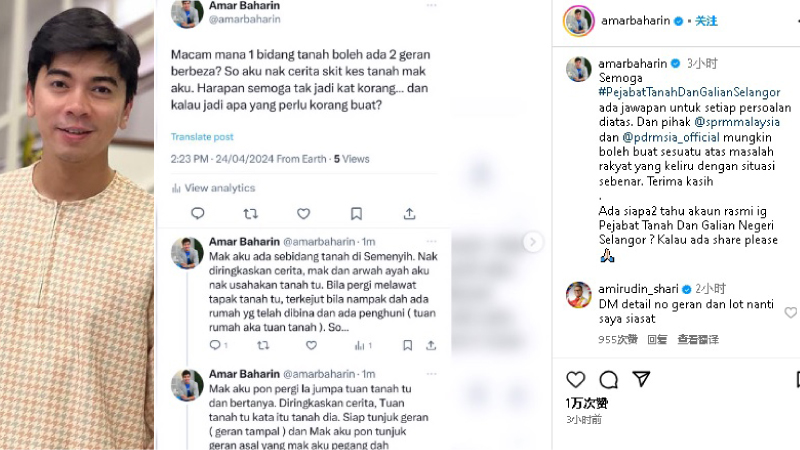This screenshot has height=450, width=800.
Task: Click the reply icon under main tweet
Action: point(197,213)
